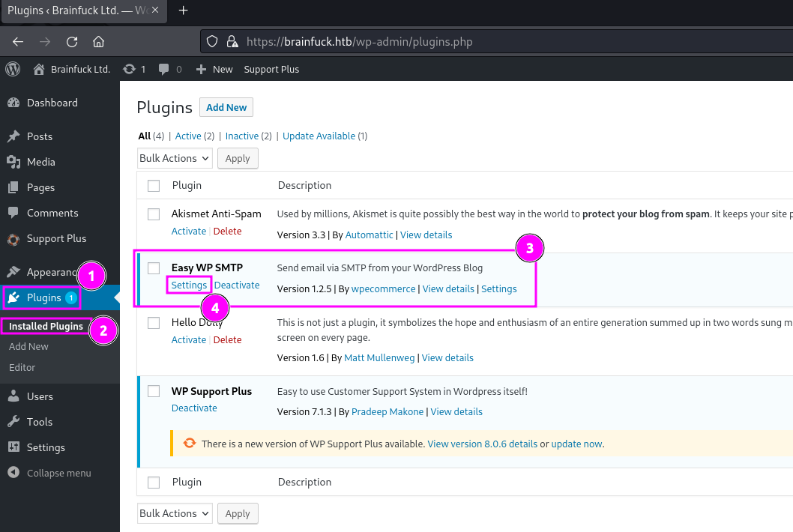Click the Dashboard gauge icon
Screen dimensions: 793x532
pos(13,103)
